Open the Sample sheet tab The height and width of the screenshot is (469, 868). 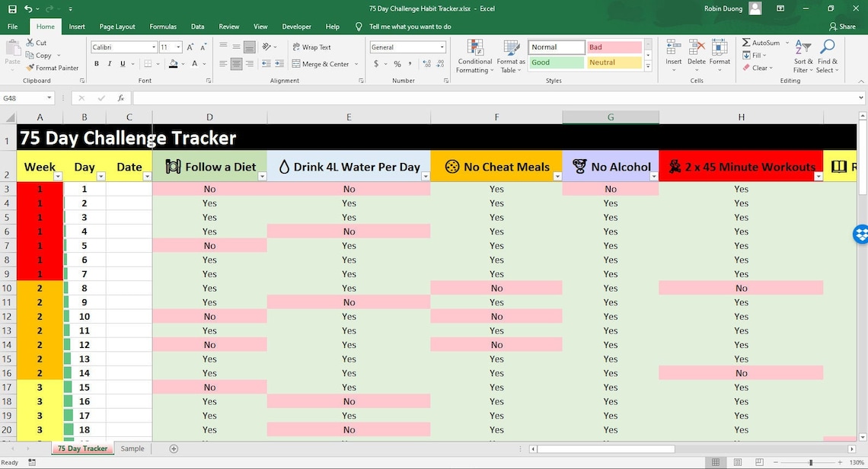click(132, 448)
